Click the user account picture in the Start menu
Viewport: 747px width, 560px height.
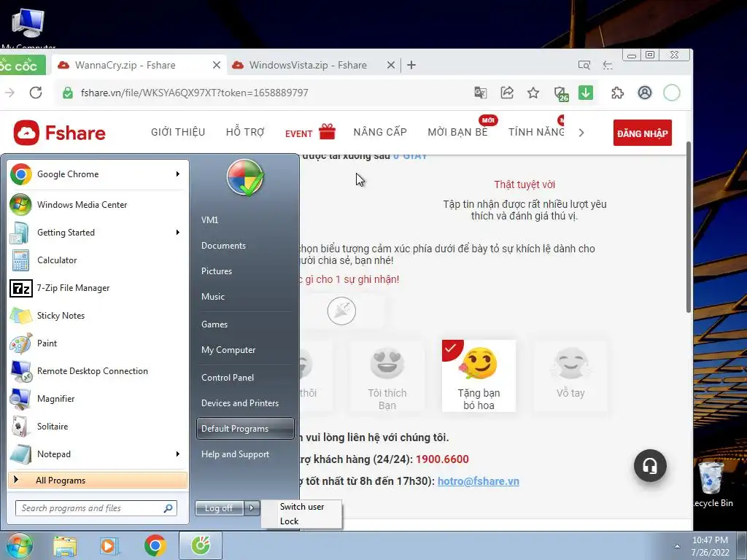click(245, 178)
